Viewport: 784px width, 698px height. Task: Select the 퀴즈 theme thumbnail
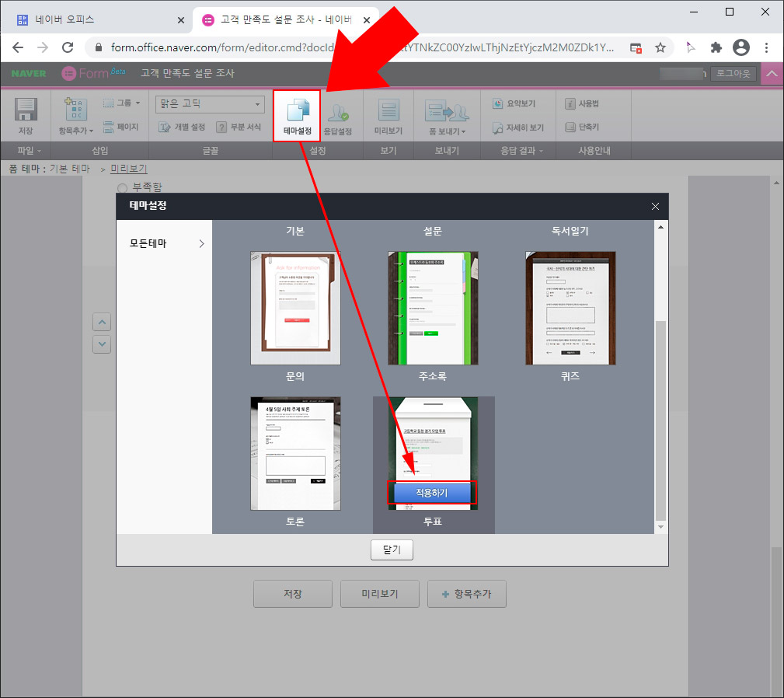(570, 308)
